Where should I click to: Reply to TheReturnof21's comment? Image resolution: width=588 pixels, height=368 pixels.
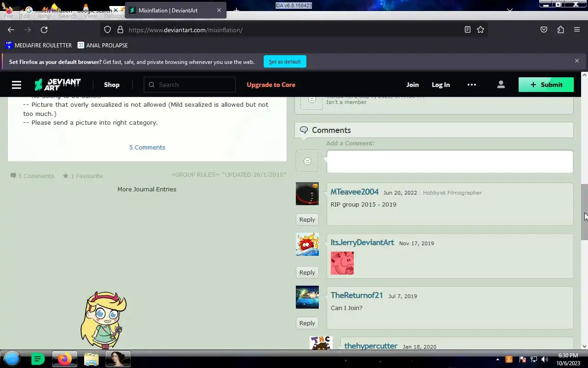point(307,323)
